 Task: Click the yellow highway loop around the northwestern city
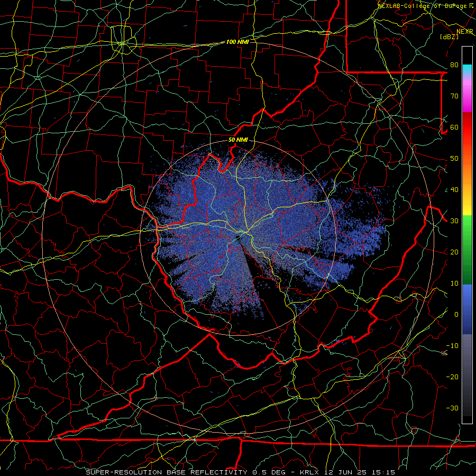[x=123, y=40]
